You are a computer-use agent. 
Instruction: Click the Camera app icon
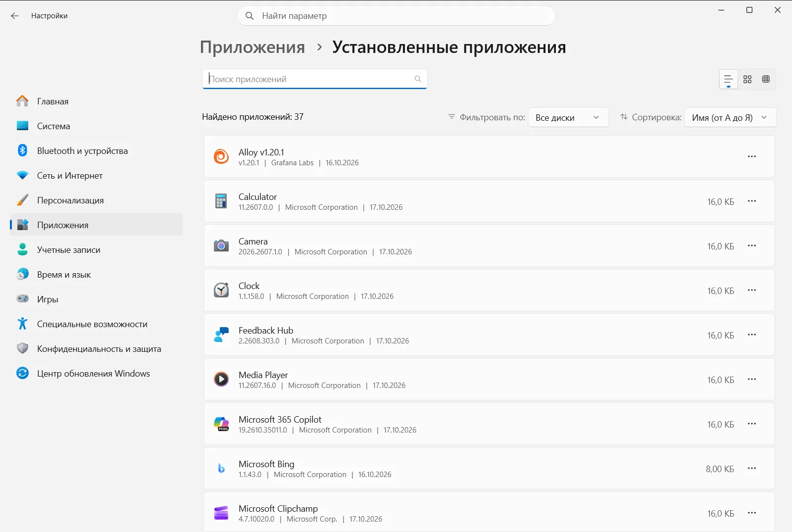click(x=221, y=245)
